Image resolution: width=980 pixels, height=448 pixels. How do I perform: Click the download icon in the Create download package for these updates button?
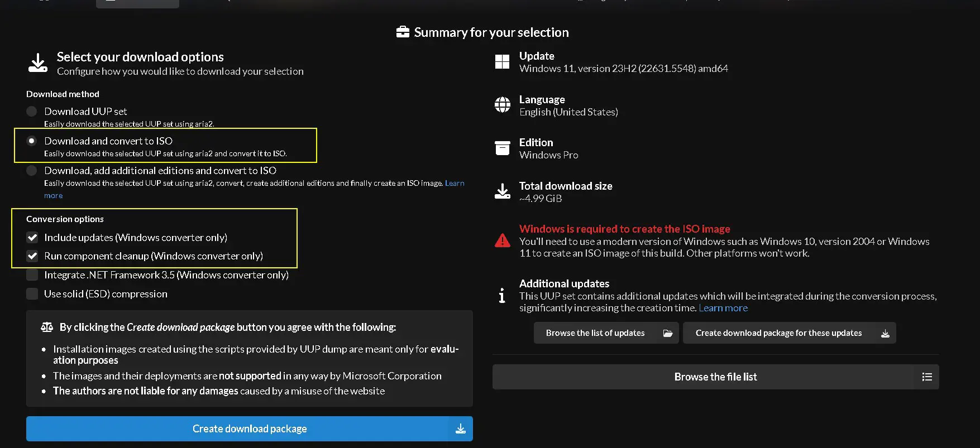tap(885, 334)
